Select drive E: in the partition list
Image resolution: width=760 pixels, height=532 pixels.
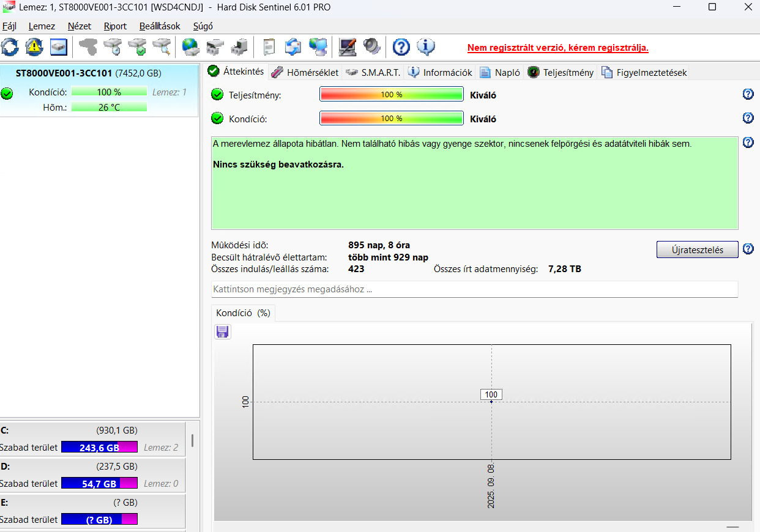pyautogui.click(x=92, y=511)
